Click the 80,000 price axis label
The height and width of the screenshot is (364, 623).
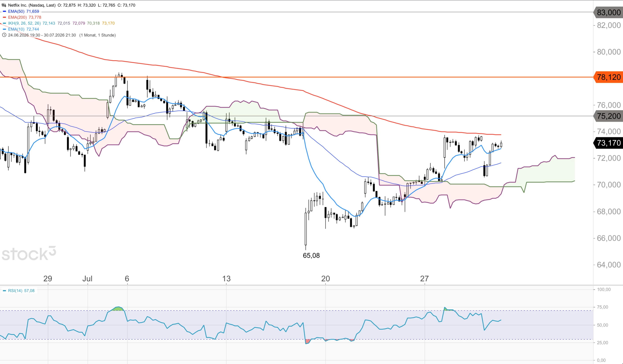[609, 52]
